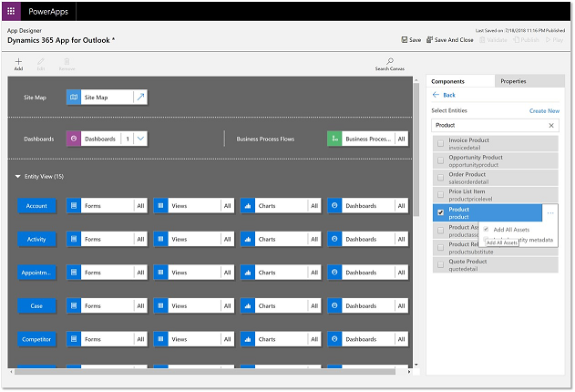Select the Case entity button
The height and width of the screenshot is (392, 575).
tap(36, 305)
